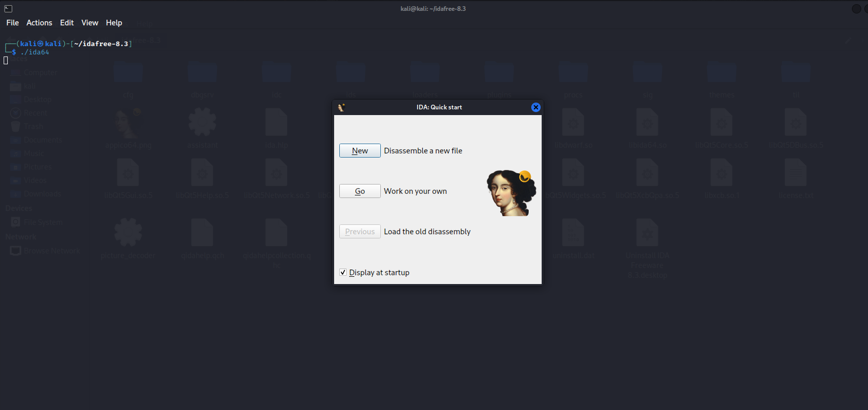Click the 'Work on your own' text

click(x=415, y=191)
